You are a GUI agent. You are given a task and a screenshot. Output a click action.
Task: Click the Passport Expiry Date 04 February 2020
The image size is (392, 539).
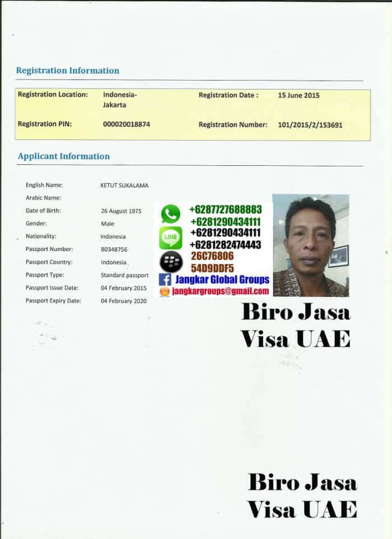click(123, 301)
